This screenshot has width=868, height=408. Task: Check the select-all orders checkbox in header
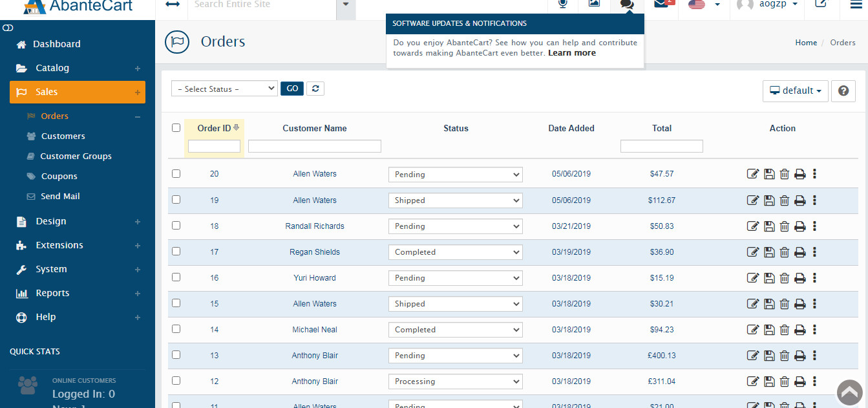(176, 127)
